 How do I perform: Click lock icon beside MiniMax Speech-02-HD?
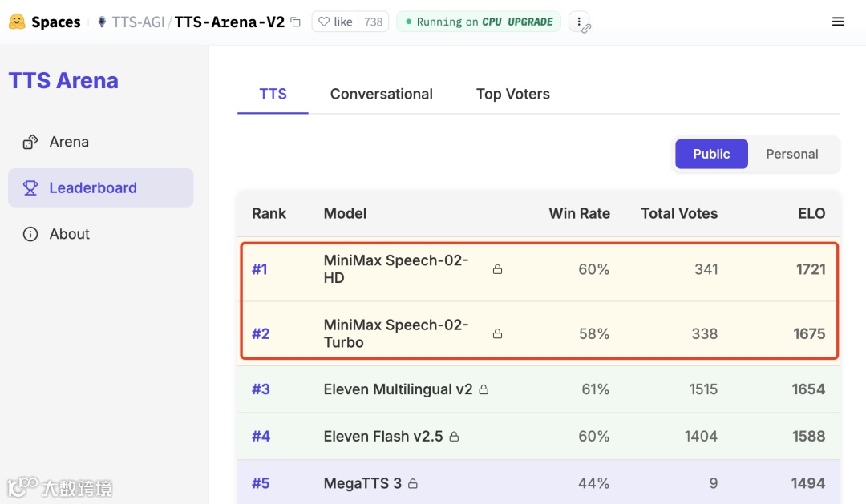[497, 269]
